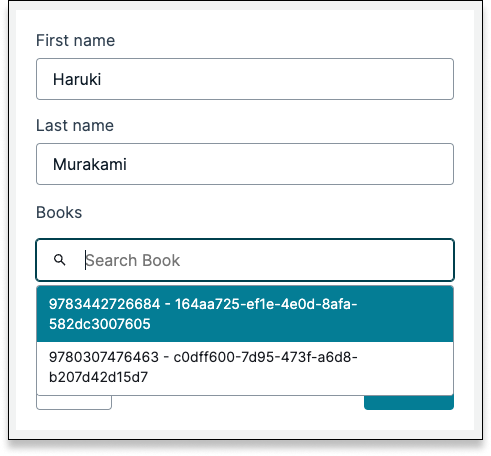Select book option 9780307476463
491x456 pixels.
click(x=245, y=367)
